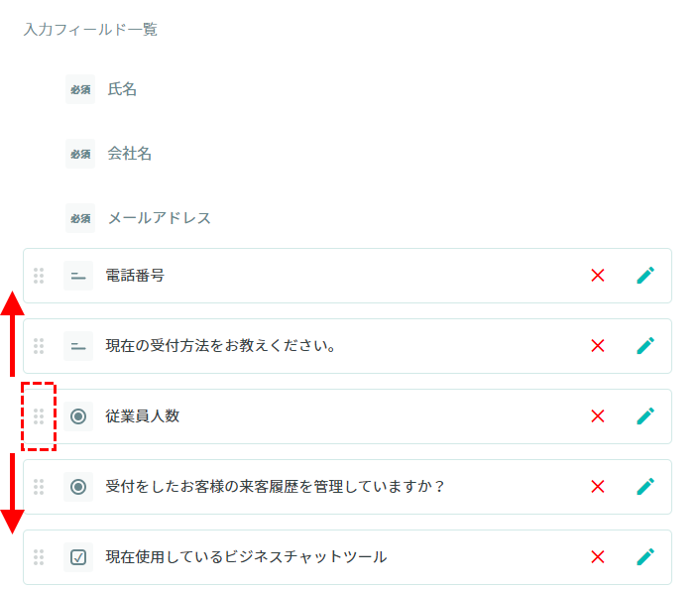Screen dimensions: 700x589
Task: Edit the 従業員人数 field
Action: point(645,416)
